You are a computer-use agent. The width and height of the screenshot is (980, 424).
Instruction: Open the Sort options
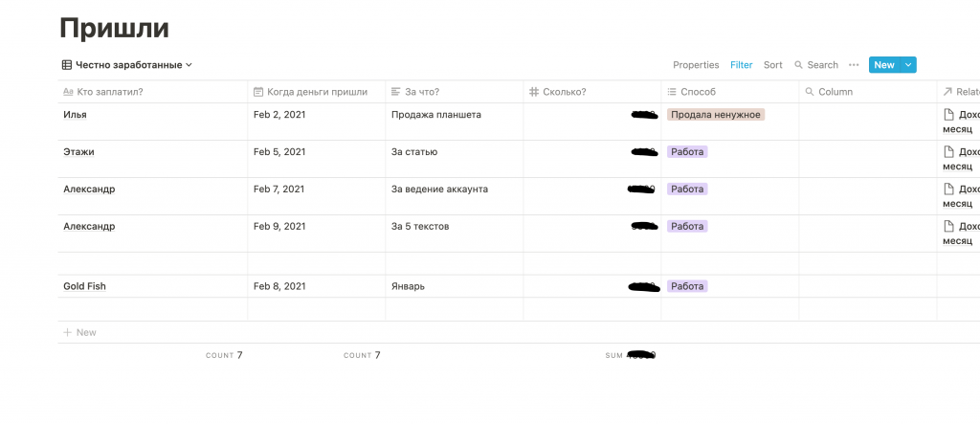(773, 65)
